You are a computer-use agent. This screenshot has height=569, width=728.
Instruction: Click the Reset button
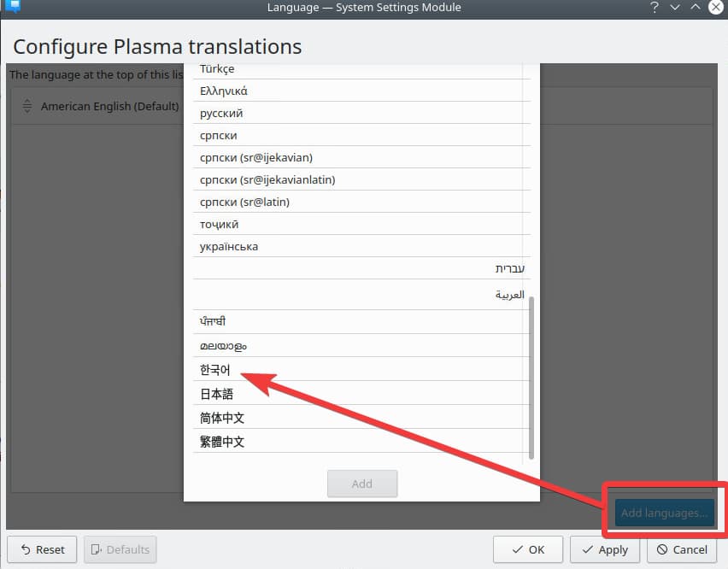[42, 549]
